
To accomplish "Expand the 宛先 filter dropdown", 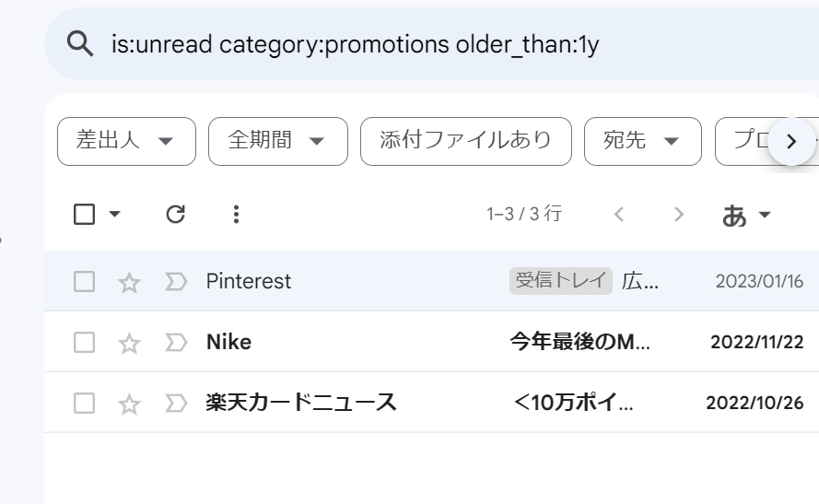I will (x=641, y=141).
